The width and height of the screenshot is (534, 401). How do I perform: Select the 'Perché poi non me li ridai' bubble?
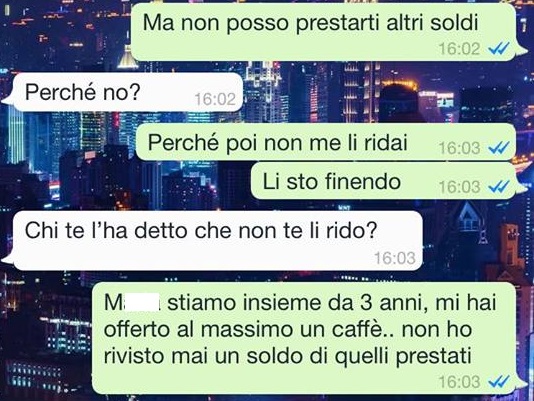pos(325,142)
